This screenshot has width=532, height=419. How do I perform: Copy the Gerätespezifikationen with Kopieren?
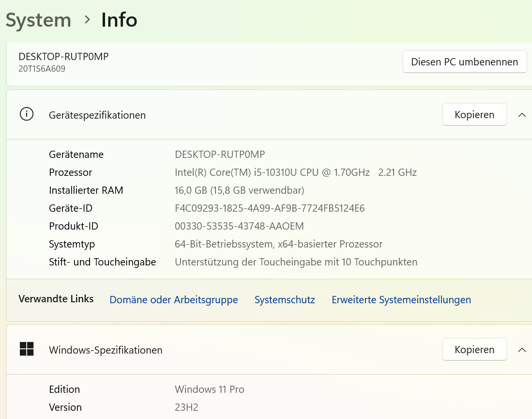click(x=474, y=115)
